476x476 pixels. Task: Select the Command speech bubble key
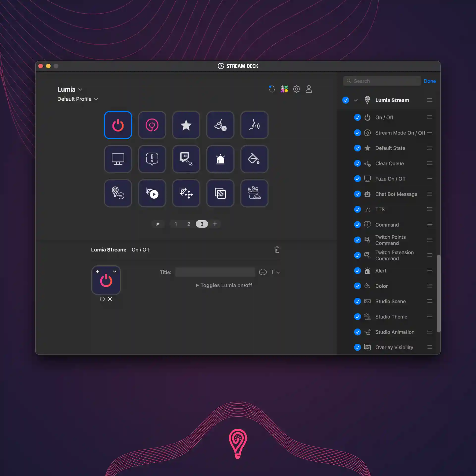point(152,159)
